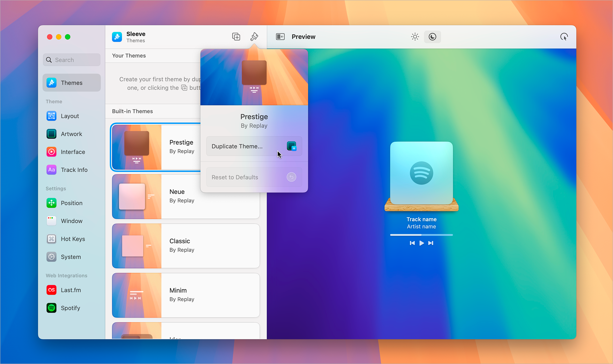Select the Classic theme card
Screen dimensions: 613x364
coord(186,246)
